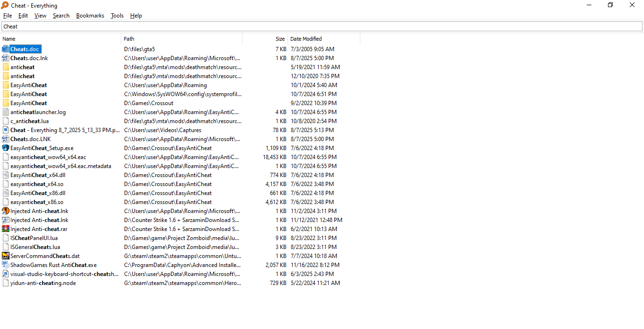Click EasyAntiCheat folder icon in D:\Games\Crossout
644x329 pixels.
(6, 103)
